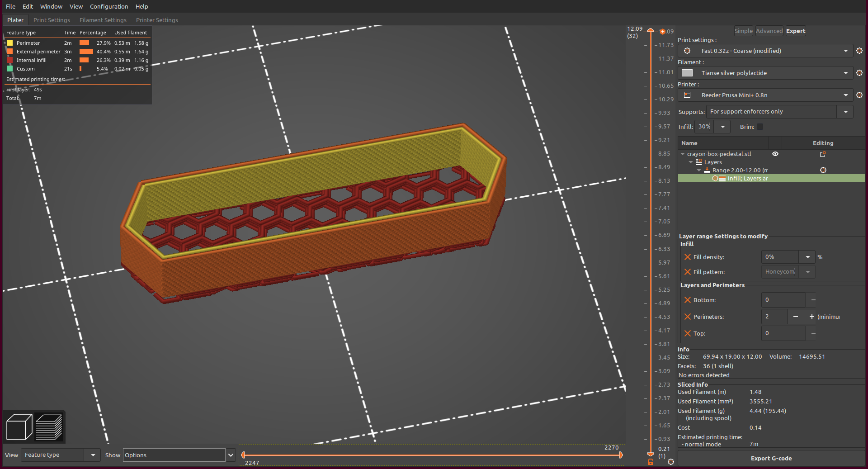The height and width of the screenshot is (469, 868).
Task: Click the editing icon for crayon-box-pedestal.stl
Action: pyautogui.click(x=823, y=154)
